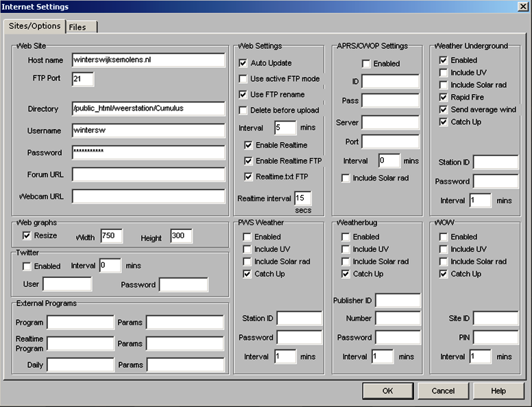Screen dimensions: 532x407
Task: Enable Use active FTP mode
Action: [243, 79]
